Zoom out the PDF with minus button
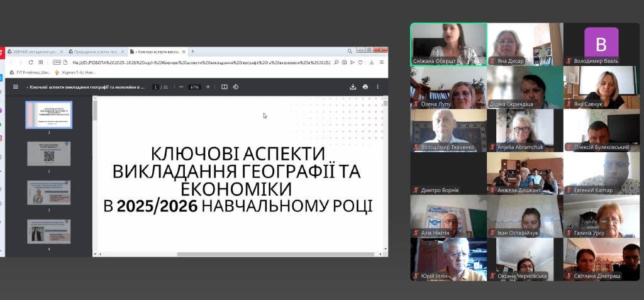Screen dimensions: 644x300 181,87
